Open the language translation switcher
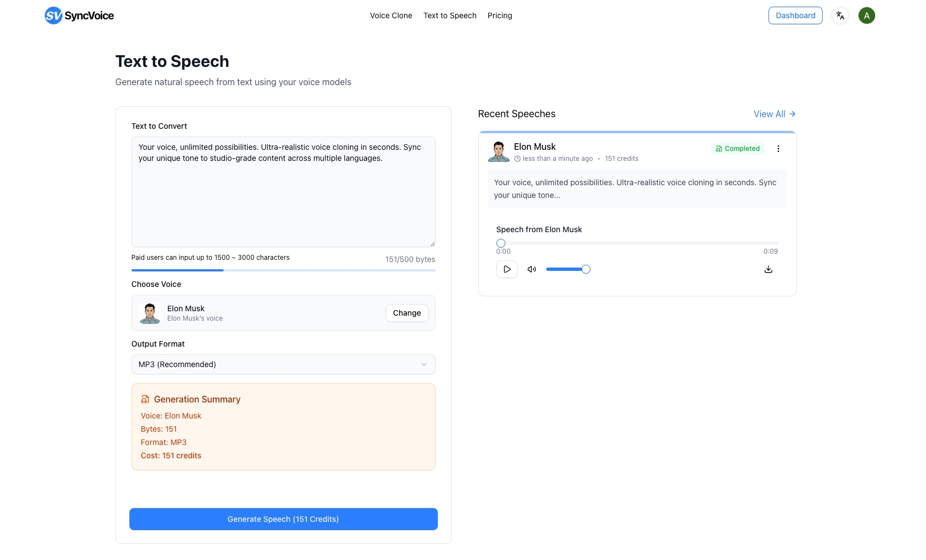Screen dimensions: 926x560 (x=840, y=15)
